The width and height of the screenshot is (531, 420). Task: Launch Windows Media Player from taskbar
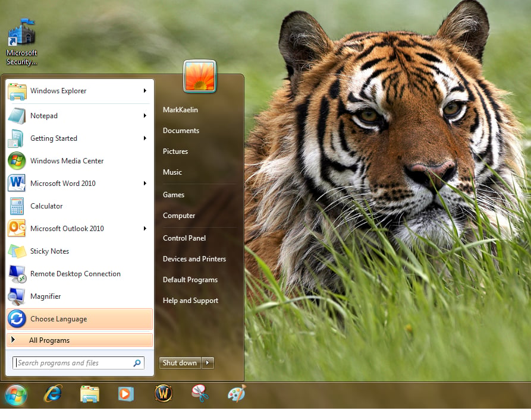click(126, 394)
